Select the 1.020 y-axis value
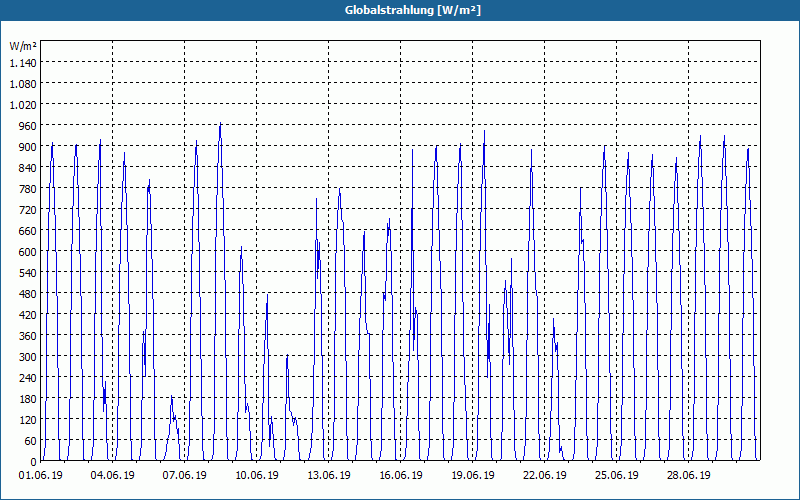 click(23, 104)
